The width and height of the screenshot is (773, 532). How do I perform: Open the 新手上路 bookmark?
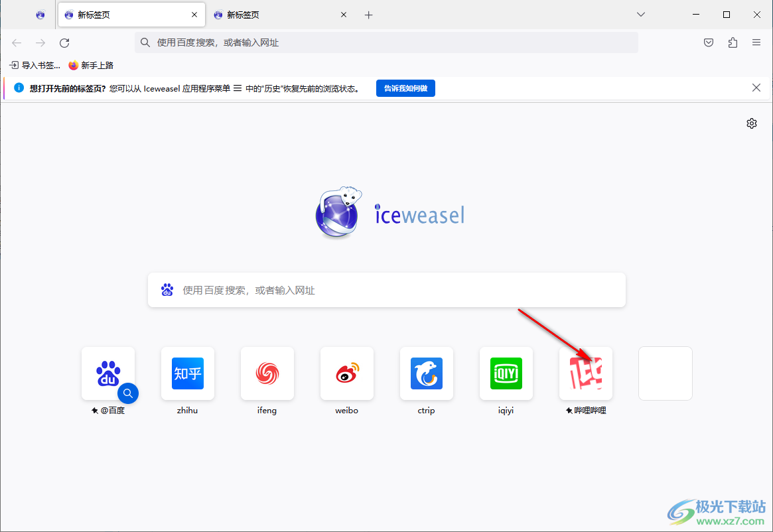pyautogui.click(x=91, y=65)
